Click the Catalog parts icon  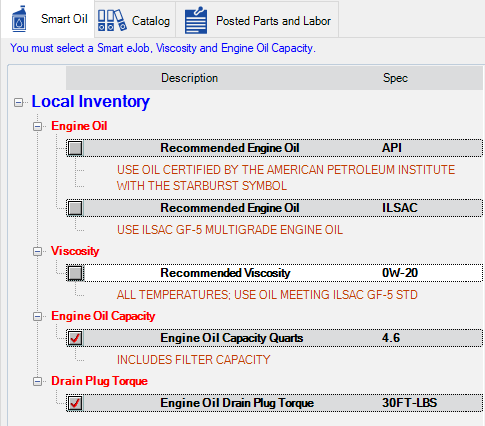tap(112, 20)
